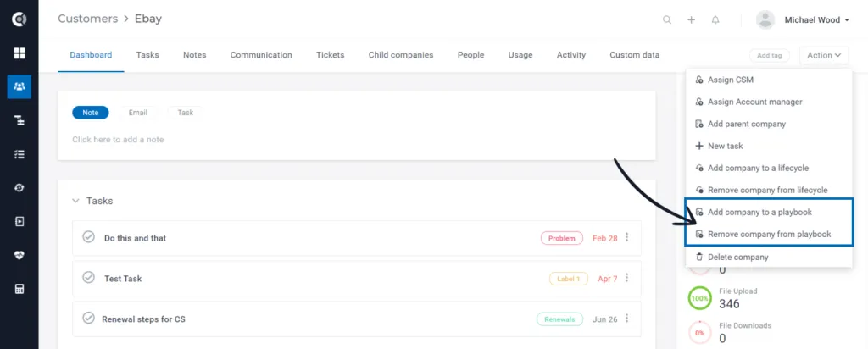Click the user avatar picture
The width and height of the screenshot is (868, 349).
click(765, 20)
